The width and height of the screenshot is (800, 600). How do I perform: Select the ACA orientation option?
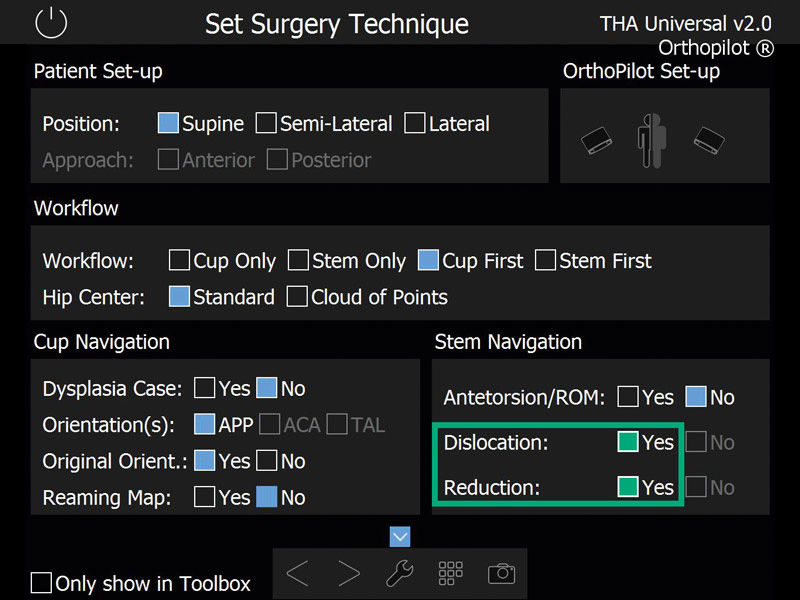click(268, 424)
